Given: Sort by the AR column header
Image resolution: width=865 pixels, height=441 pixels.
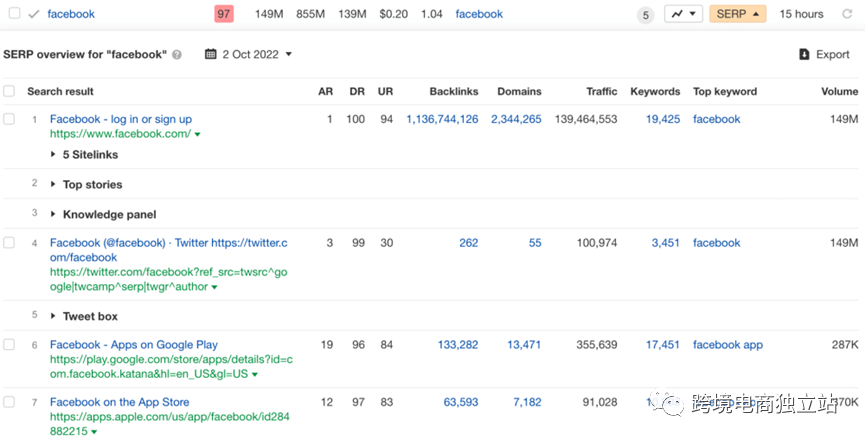Looking at the screenshot, I should tap(325, 92).
